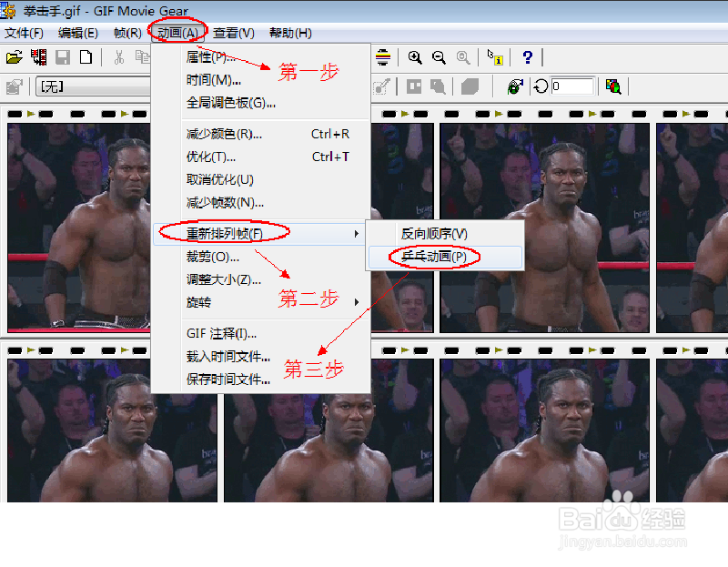Click the colored palette icon after loop field
Viewport: 728px width, 567px height.
click(613, 86)
